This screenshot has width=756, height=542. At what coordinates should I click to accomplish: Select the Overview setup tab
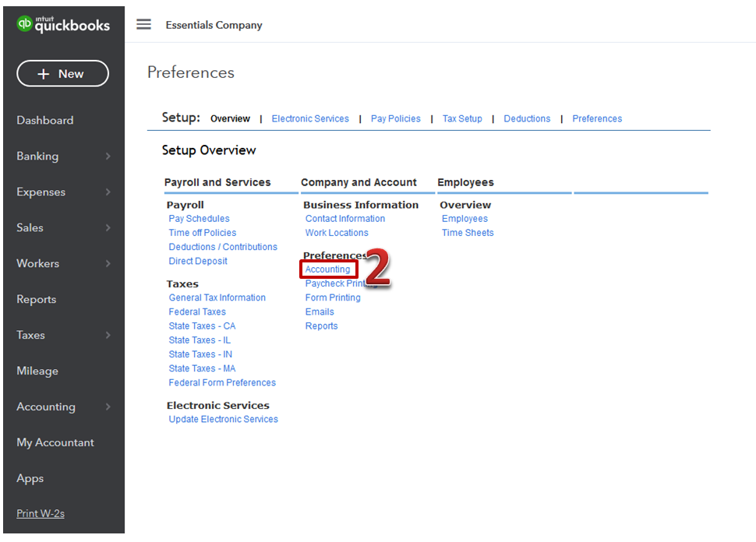pos(230,118)
